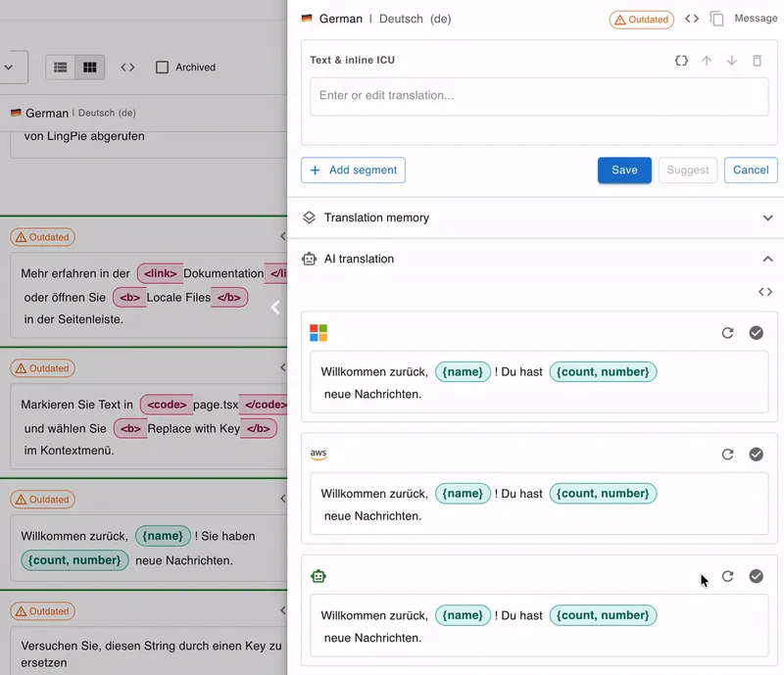
Task: Expand chevron beside Mehr erfahren Outdated badge
Action: (x=283, y=236)
